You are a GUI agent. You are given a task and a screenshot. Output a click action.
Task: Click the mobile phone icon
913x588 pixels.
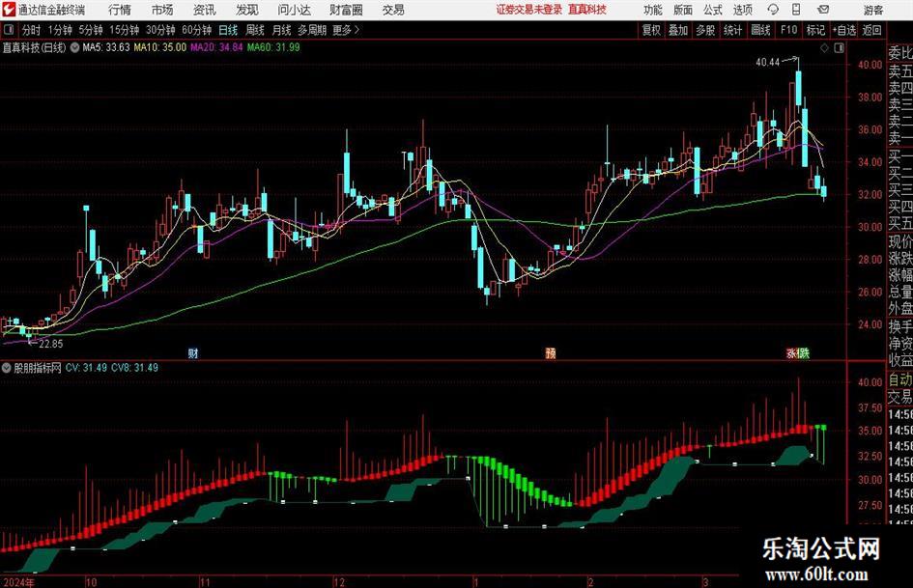pyautogui.click(x=796, y=10)
